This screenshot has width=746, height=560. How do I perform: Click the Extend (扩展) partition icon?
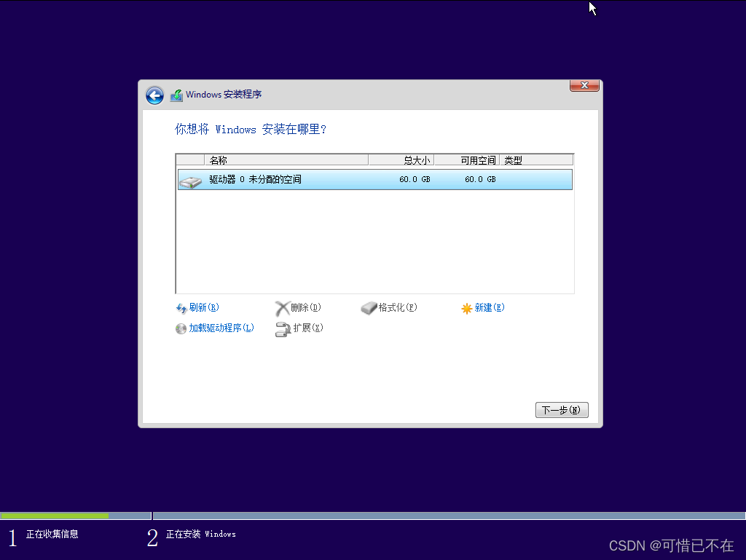(283, 328)
